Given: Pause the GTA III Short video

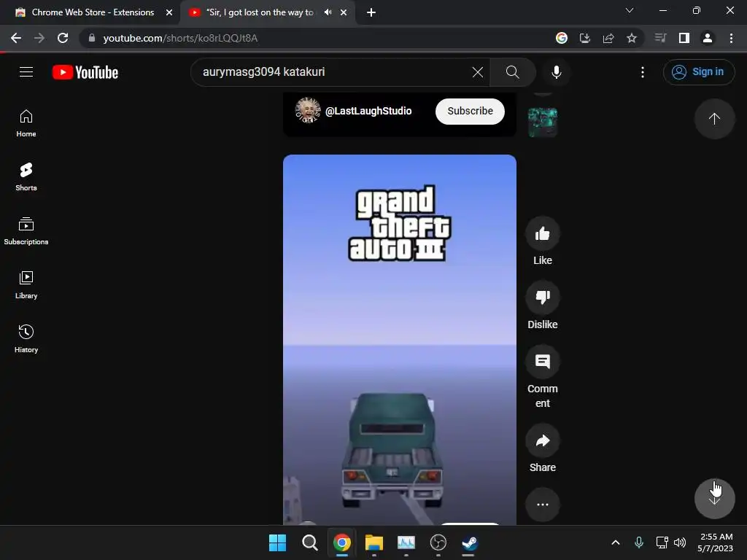Looking at the screenshot, I should pos(399,339).
